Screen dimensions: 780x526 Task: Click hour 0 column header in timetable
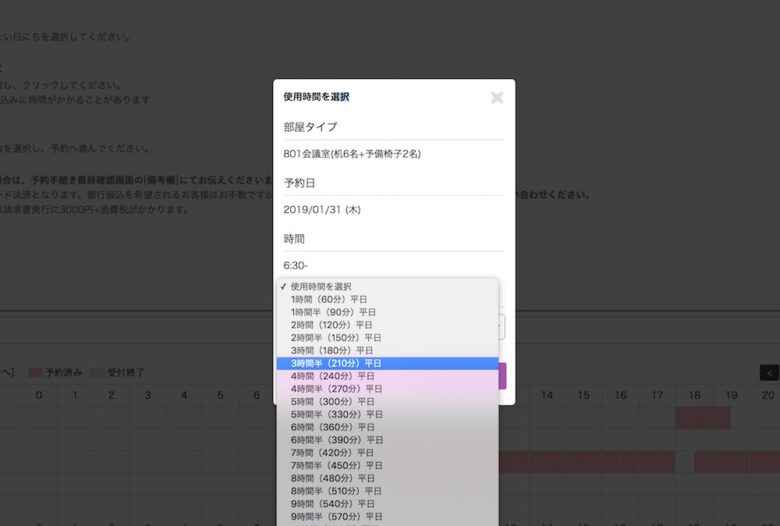[39, 395]
